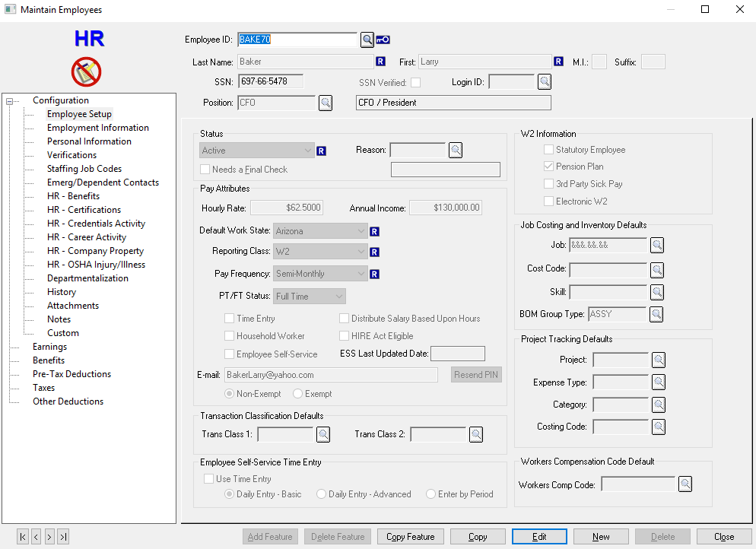This screenshot has height=549, width=756.
Task: Click into the Employee ID field
Action: click(x=297, y=40)
